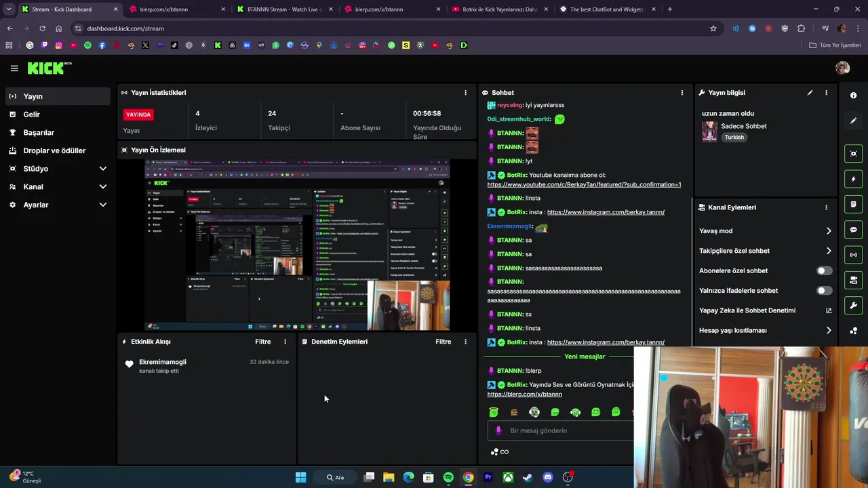Click the pencil icon in the Yayın bilgisi header

pyautogui.click(x=810, y=92)
